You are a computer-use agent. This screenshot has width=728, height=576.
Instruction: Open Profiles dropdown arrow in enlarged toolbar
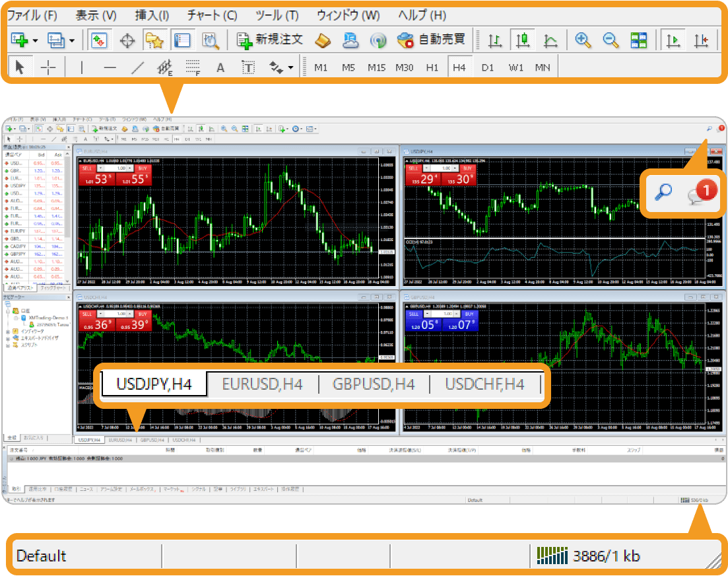[x=72, y=41]
